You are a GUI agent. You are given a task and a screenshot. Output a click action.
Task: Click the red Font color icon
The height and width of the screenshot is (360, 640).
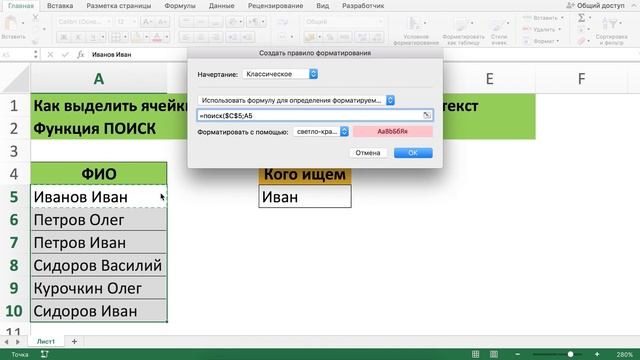(157, 37)
